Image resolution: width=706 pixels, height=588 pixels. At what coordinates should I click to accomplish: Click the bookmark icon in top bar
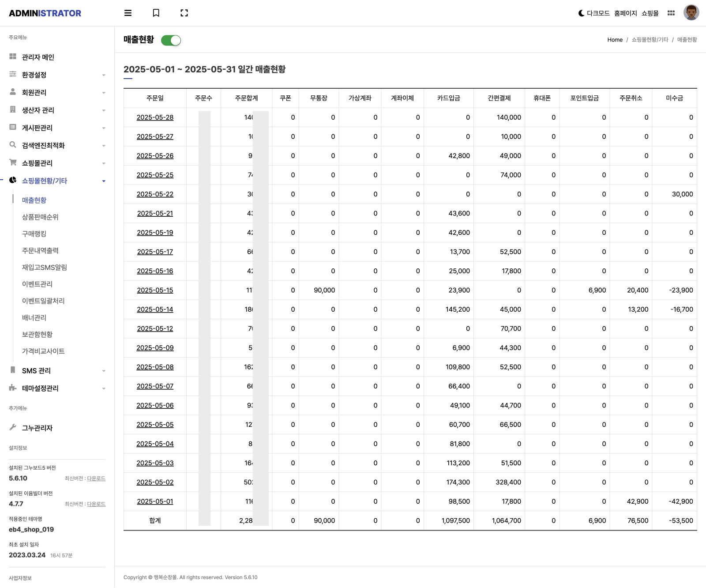[156, 13]
